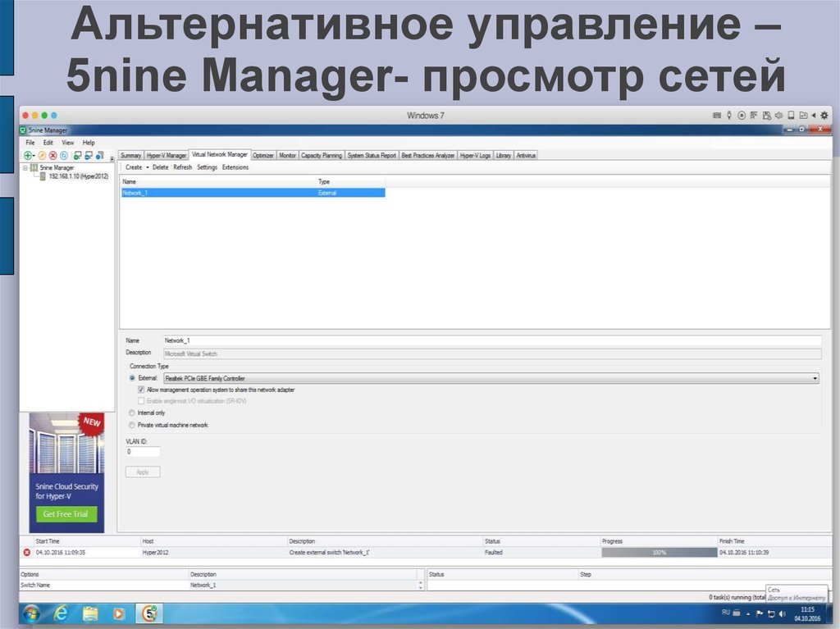Viewport: 840px width, 629px height.
Task: Click the server with gear toolbar icon
Action: (x=99, y=155)
